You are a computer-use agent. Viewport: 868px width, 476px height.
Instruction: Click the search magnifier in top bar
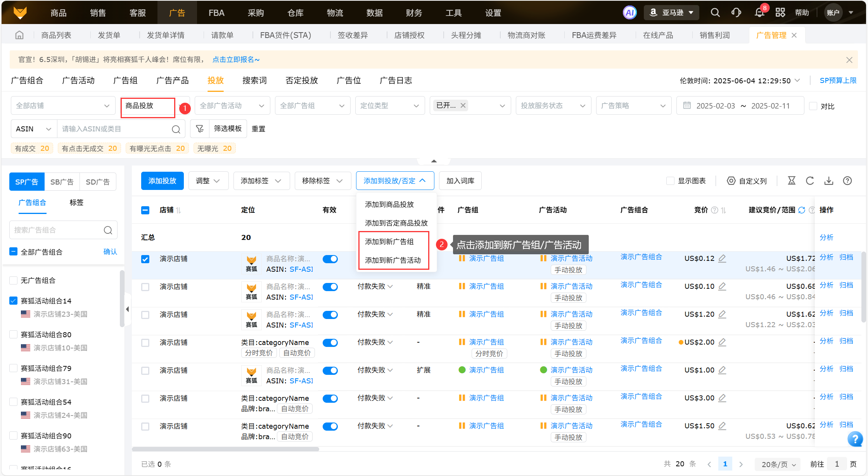[x=715, y=13]
